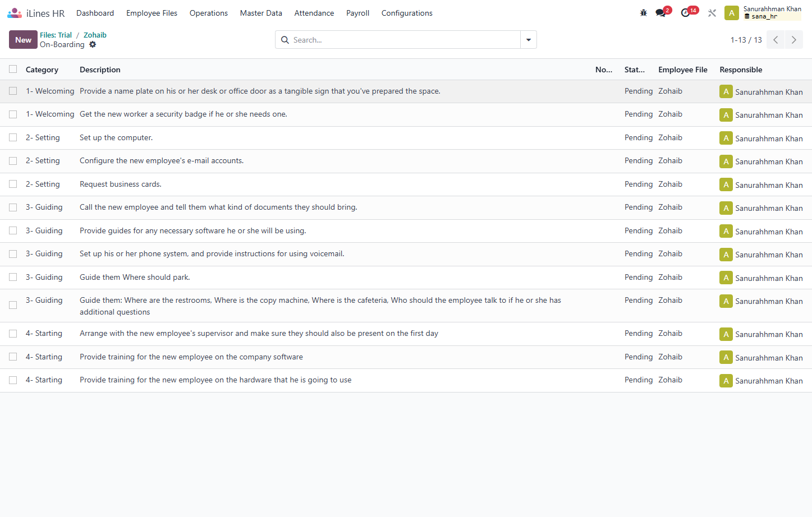The image size is (812, 517).
Task: Open the Attendance menu
Action: point(314,13)
